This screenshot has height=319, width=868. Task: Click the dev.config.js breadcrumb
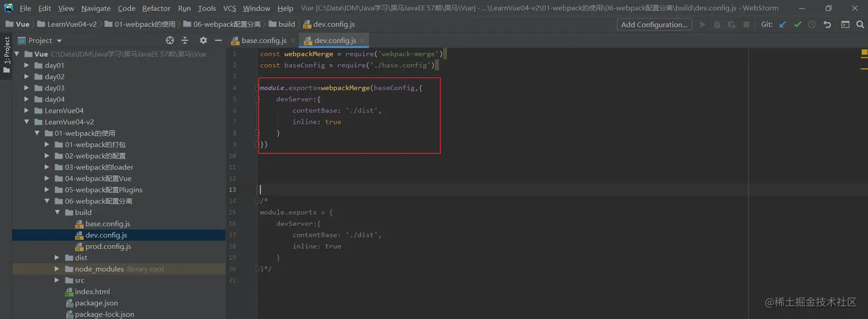click(328, 24)
